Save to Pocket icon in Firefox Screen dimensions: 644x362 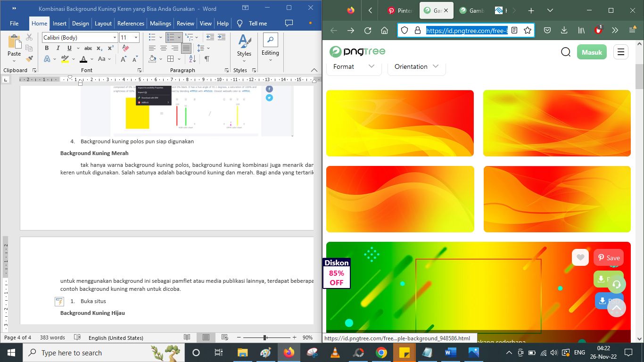tap(547, 30)
